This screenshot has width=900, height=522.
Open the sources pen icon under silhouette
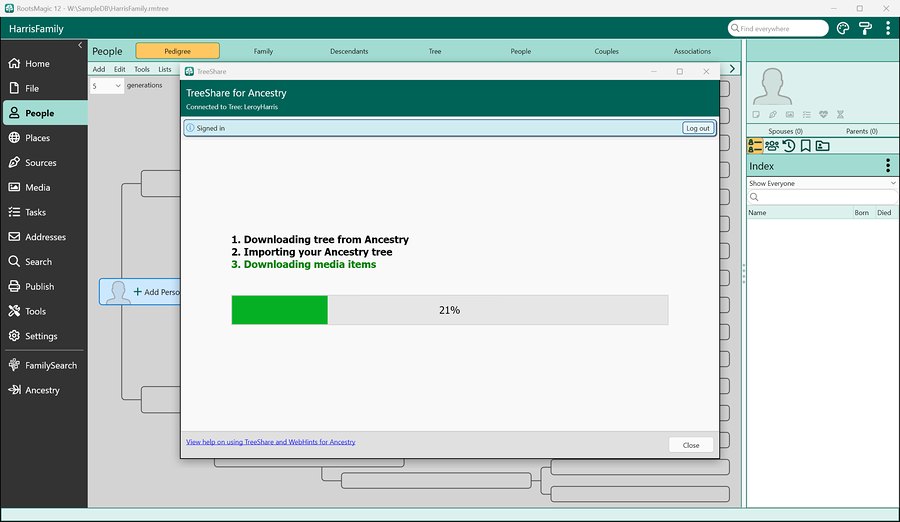click(x=773, y=114)
